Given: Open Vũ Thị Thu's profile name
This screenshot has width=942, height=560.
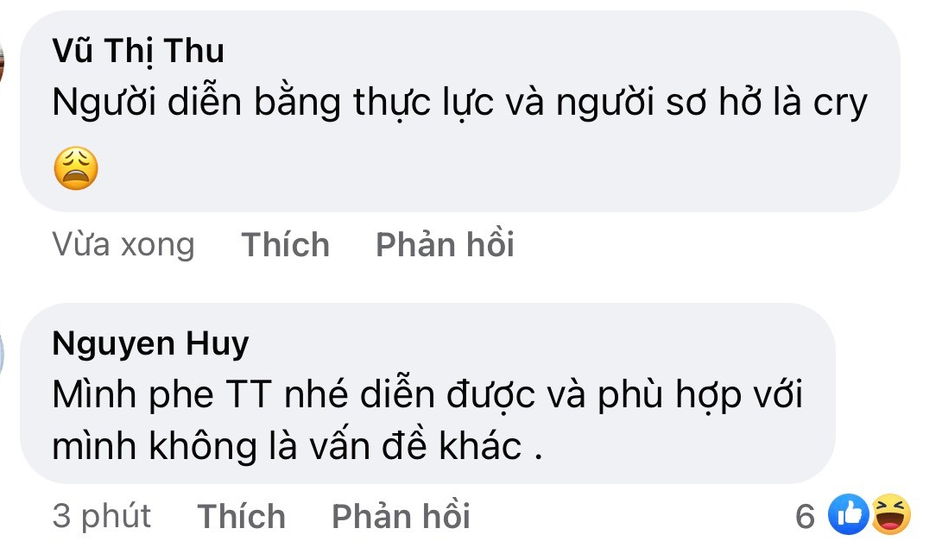Looking at the screenshot, I should click(x=138, y=52).
